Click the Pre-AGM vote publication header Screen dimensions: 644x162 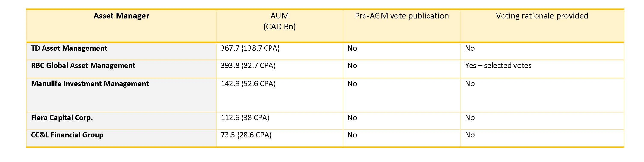[402, 16]
